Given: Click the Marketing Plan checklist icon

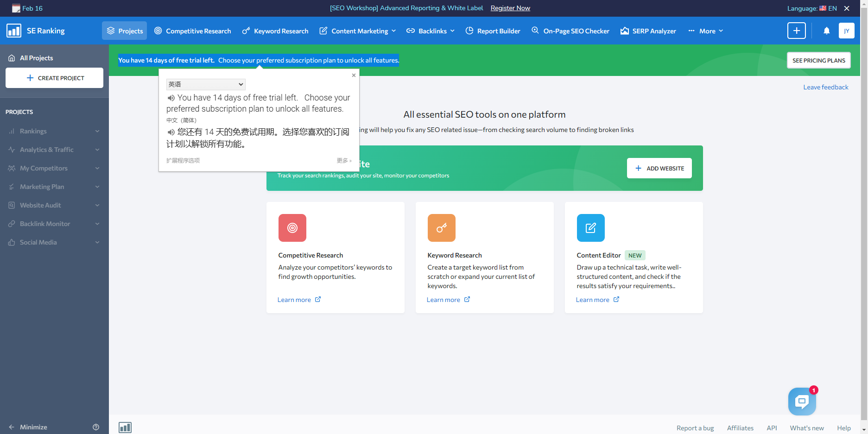Looking at the screenshot, I should (12, 187).
